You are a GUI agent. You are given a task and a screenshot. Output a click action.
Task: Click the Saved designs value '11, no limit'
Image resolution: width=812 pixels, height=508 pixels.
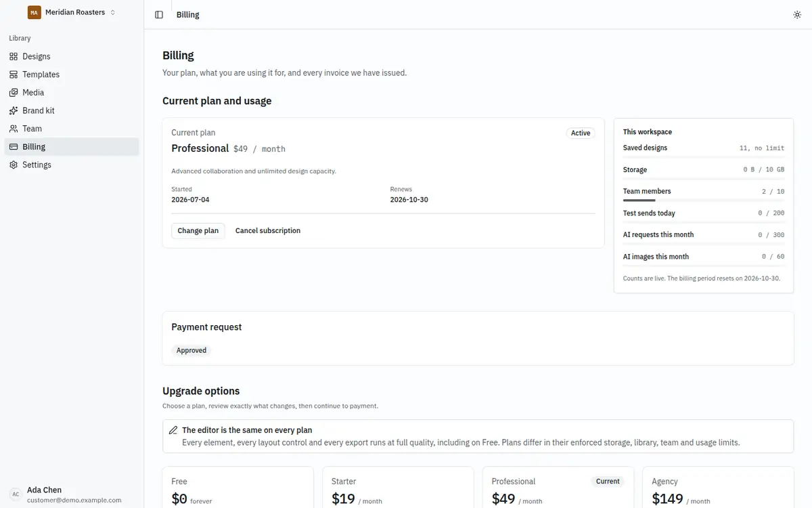[x=762, y=148]
